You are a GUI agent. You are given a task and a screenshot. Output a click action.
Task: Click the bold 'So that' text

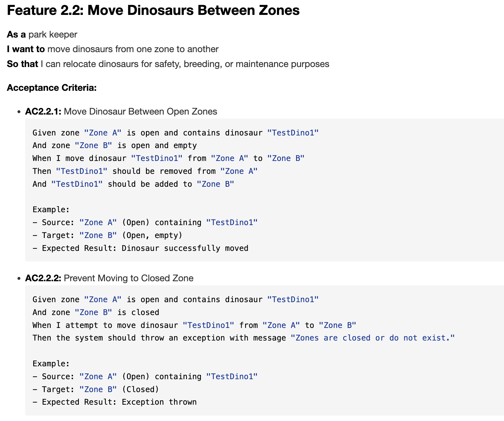pos(22,64)
